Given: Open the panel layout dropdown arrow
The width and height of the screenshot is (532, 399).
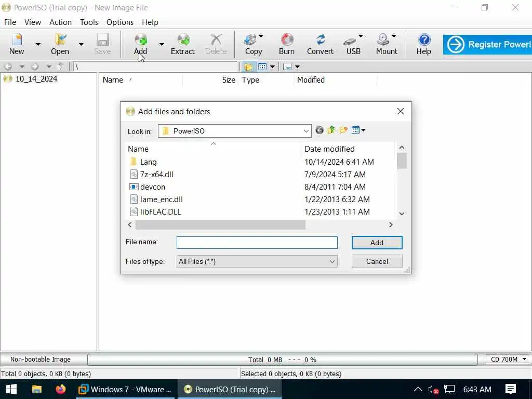Looking at the screenshot, I should [298, 66].
